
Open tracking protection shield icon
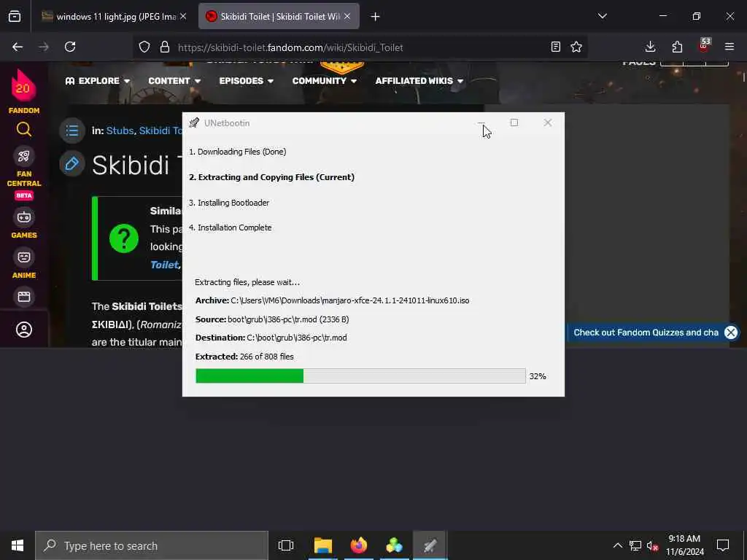pyautogui.click(x=144, y=47)
